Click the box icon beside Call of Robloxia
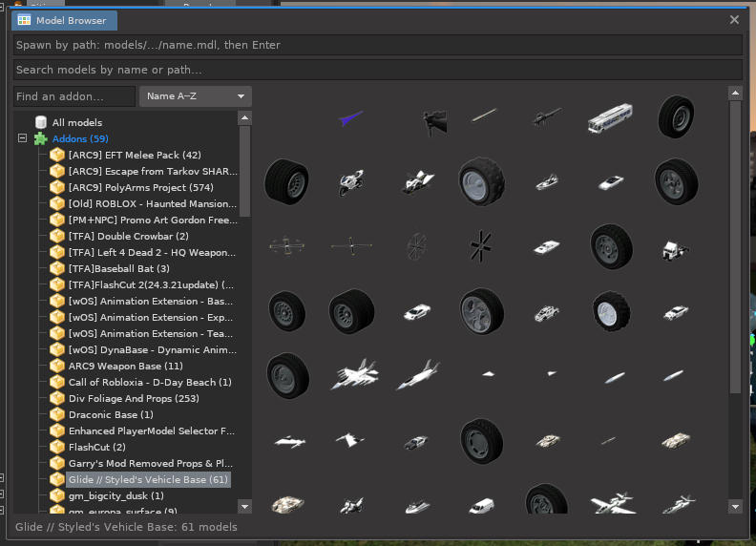Image resolution: width=756 pixels, height=546 pixels. [57, 382]
